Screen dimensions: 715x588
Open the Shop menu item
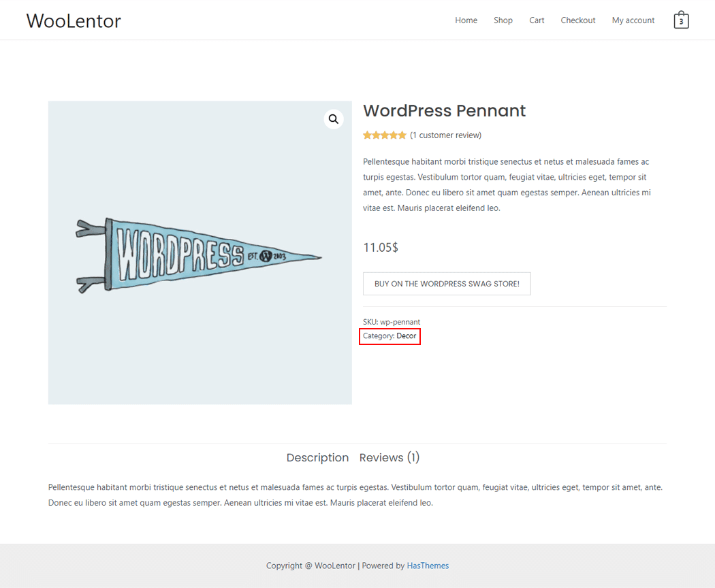[x=503, y=20]
